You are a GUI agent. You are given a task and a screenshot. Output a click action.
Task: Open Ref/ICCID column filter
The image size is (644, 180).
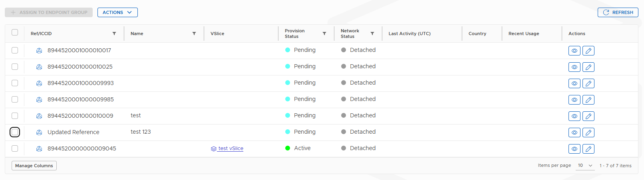114,34
